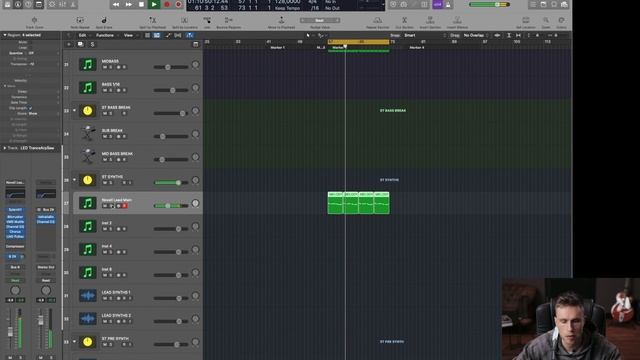
Task: Open the Mixer icon
Action: 63,4
